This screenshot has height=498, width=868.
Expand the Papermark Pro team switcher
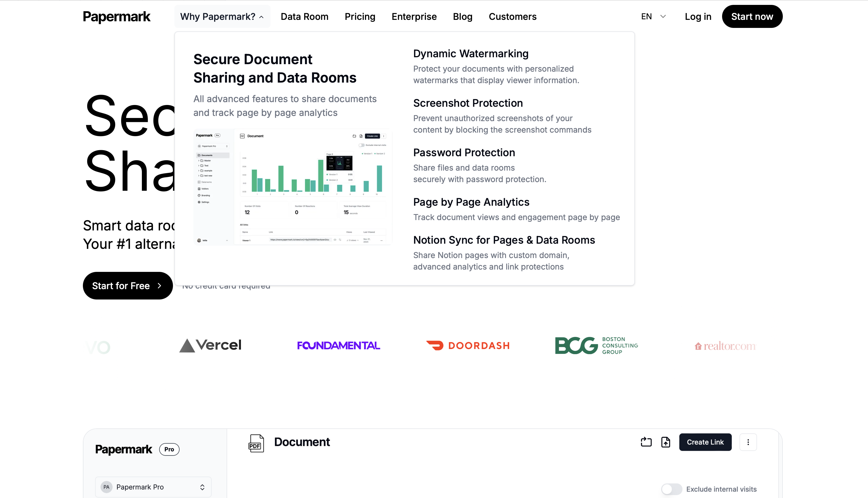[x=153, y=487]
